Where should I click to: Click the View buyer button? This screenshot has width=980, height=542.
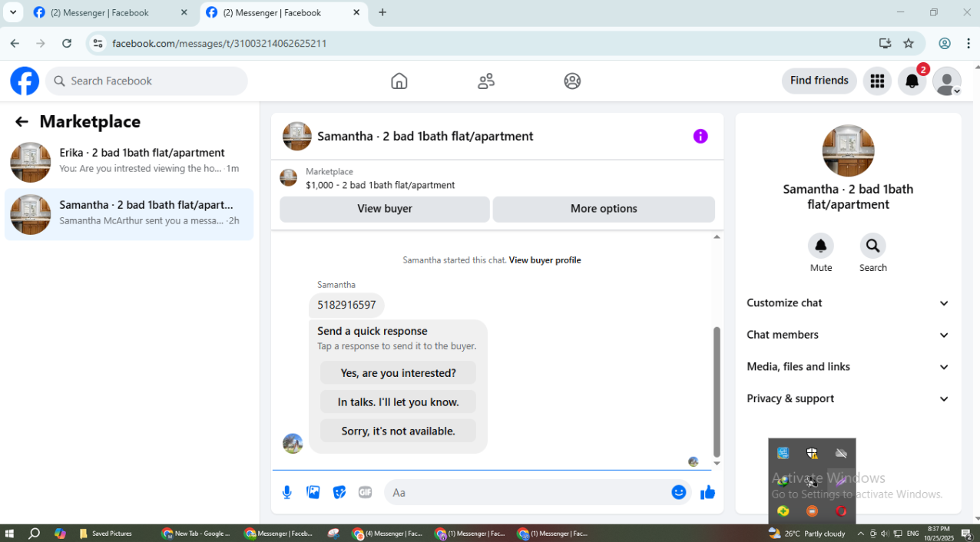(385, 209)
